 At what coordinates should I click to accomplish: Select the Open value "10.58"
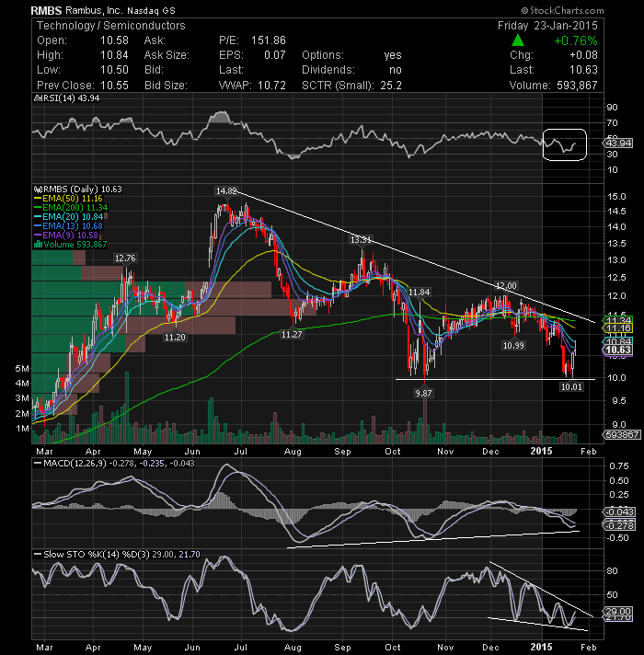coord(114,40)
